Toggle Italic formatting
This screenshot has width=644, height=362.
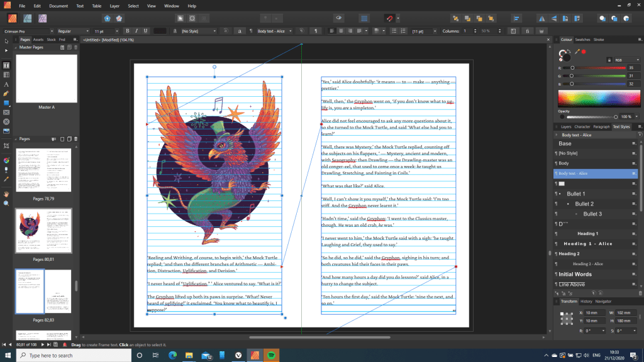136,31
